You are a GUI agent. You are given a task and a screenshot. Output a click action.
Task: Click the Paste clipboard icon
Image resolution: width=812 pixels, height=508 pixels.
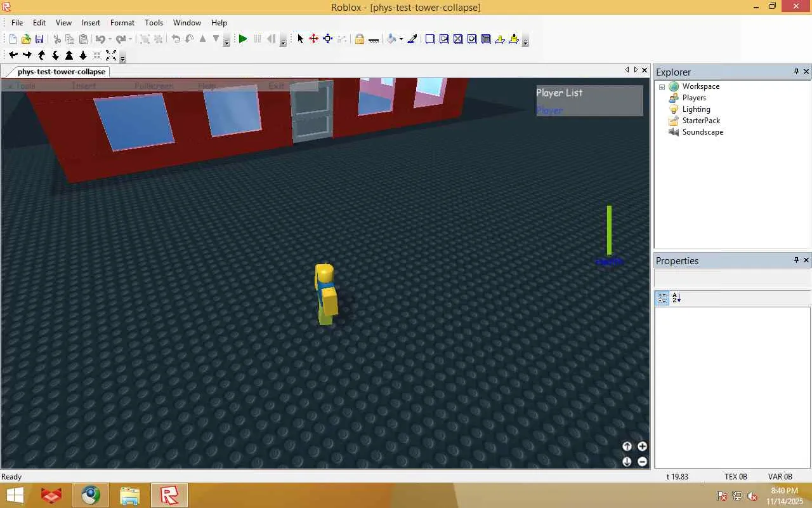[83, 39]
